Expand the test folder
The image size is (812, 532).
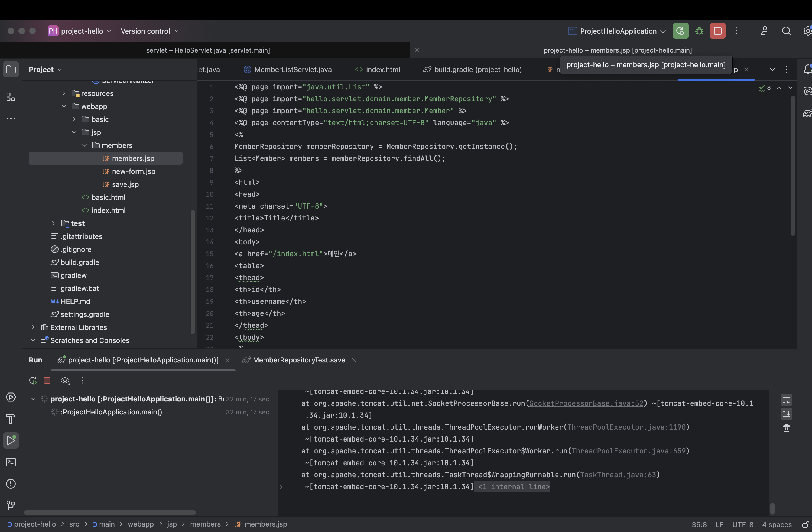(53, 223)
